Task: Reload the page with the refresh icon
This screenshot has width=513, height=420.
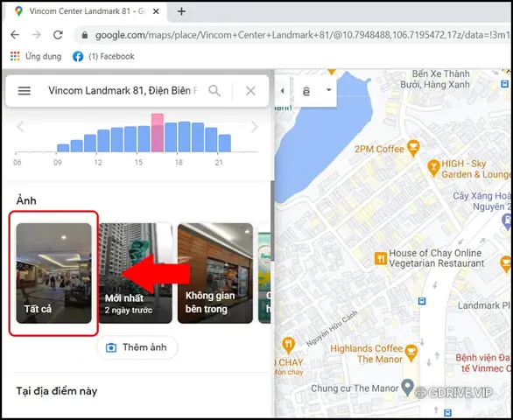Action: [x=58, y=35]
